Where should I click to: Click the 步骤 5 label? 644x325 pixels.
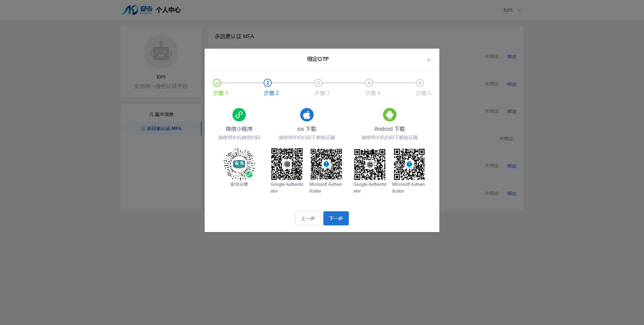[x=423, y=93]
